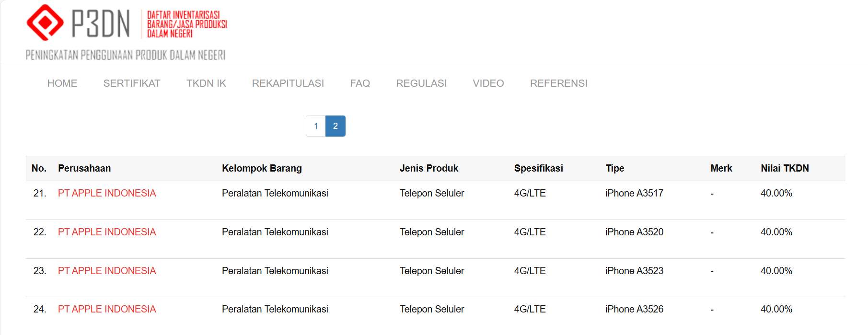The width and height of the screenshot is (868, 335).
Task: Select pagination page 2 button
Action: coord(336,126)
